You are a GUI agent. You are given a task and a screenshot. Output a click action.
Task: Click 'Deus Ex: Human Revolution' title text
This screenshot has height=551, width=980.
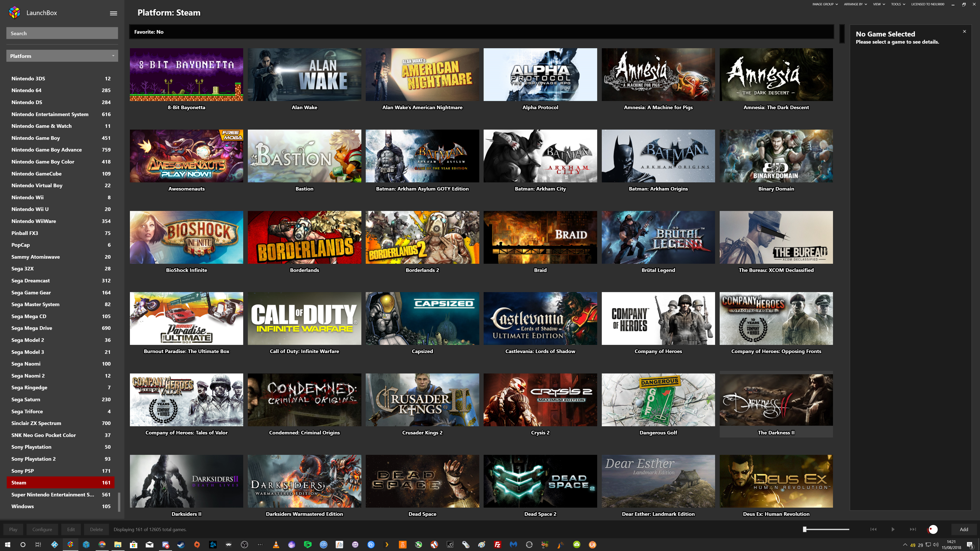coord(776,514)
